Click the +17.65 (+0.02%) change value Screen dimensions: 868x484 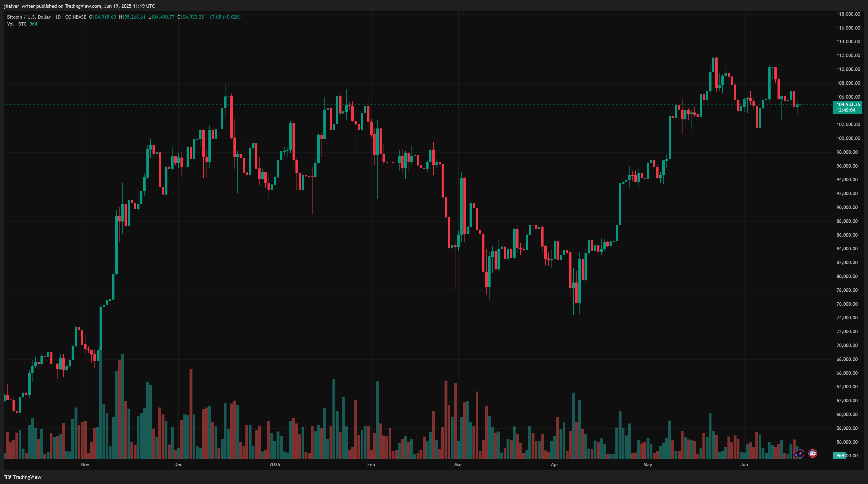pos(223,17)
